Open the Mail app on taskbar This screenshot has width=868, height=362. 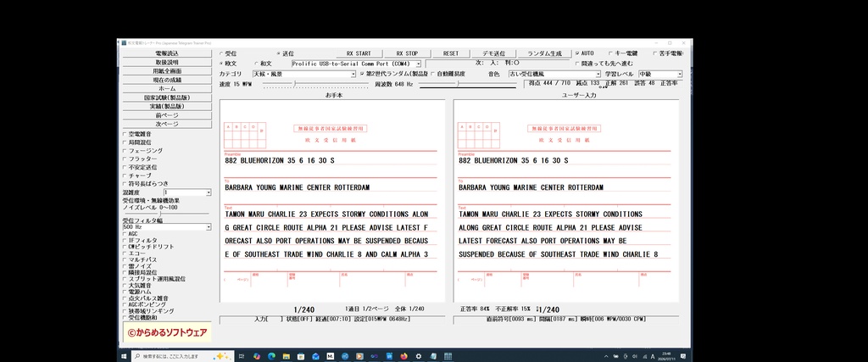tap(315, 356)
